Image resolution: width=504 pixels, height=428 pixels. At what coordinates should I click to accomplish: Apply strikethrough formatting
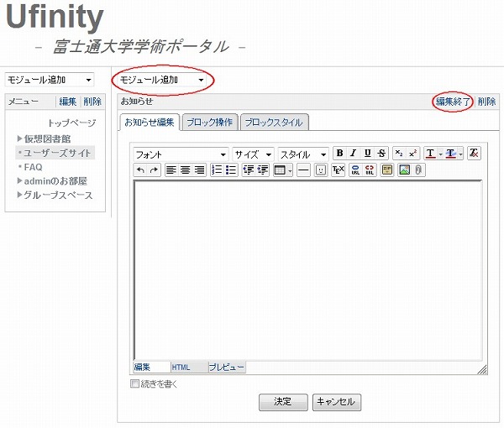click(381, 153)
